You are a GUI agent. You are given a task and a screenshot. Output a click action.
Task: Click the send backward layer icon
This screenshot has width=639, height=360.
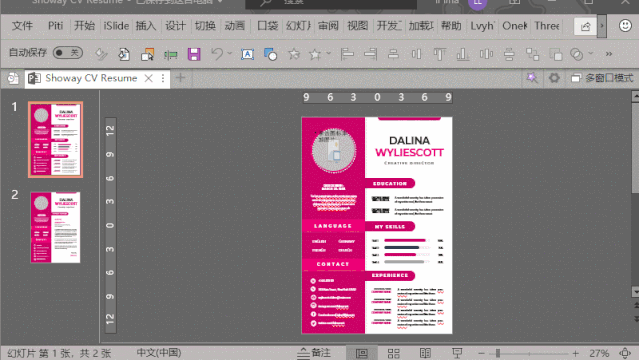[555, 54]
